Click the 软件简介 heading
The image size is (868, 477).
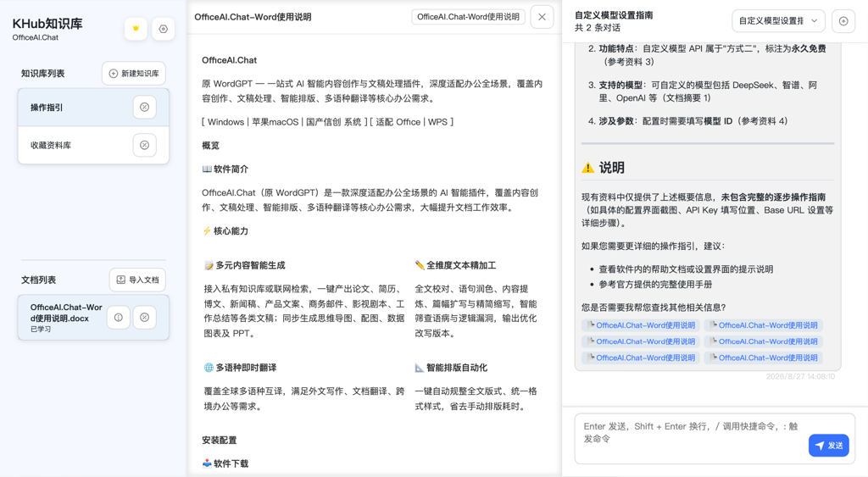[x=225, y=169]
